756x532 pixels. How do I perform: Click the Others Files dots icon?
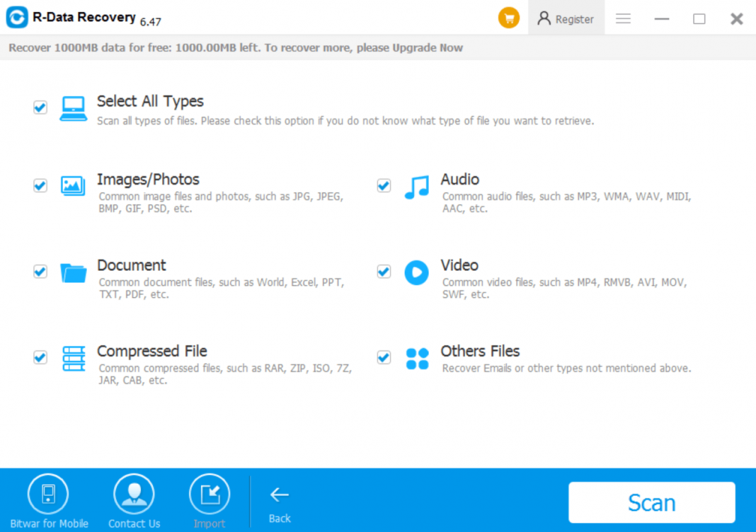[416, 359]
